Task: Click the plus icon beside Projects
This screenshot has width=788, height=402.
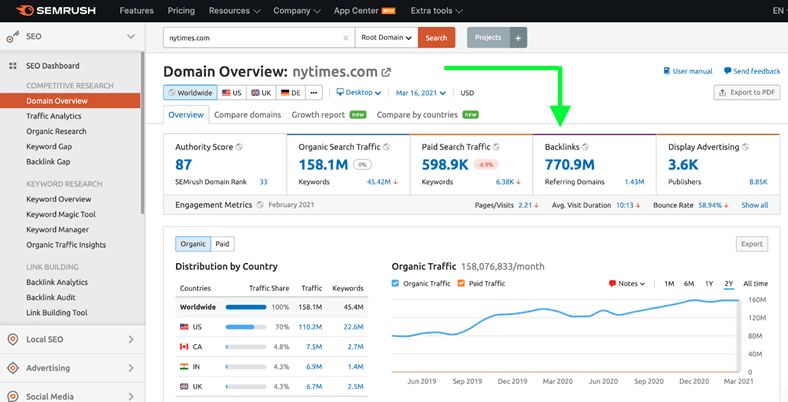Action: (x=518, y=38)
